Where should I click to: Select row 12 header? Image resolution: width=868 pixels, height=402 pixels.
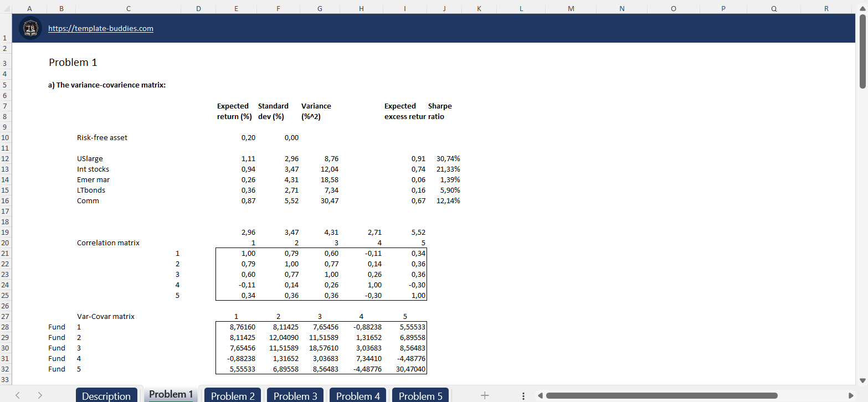coord(5,159)
